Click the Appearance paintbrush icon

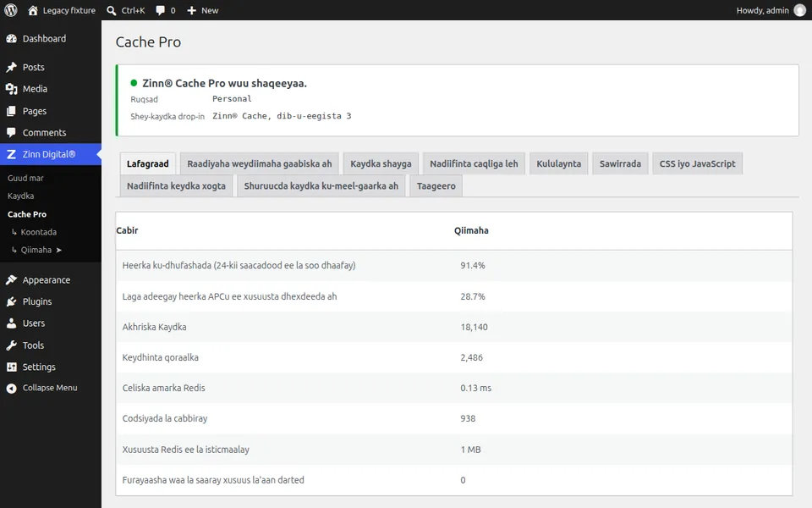(x=11, y=280)
